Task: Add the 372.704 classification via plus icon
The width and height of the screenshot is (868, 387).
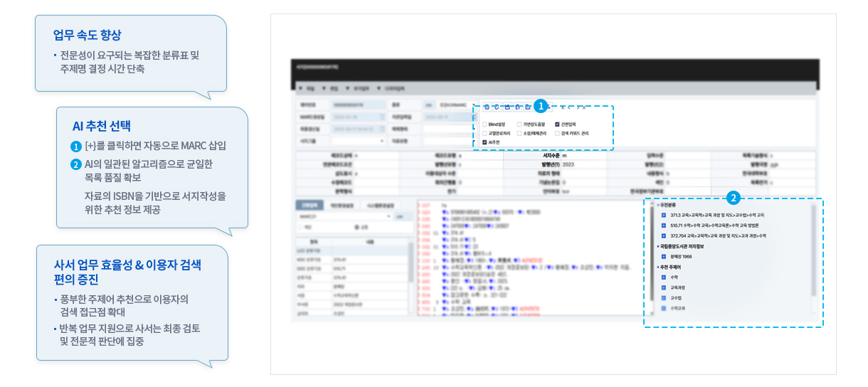Action: click(663, 235)
